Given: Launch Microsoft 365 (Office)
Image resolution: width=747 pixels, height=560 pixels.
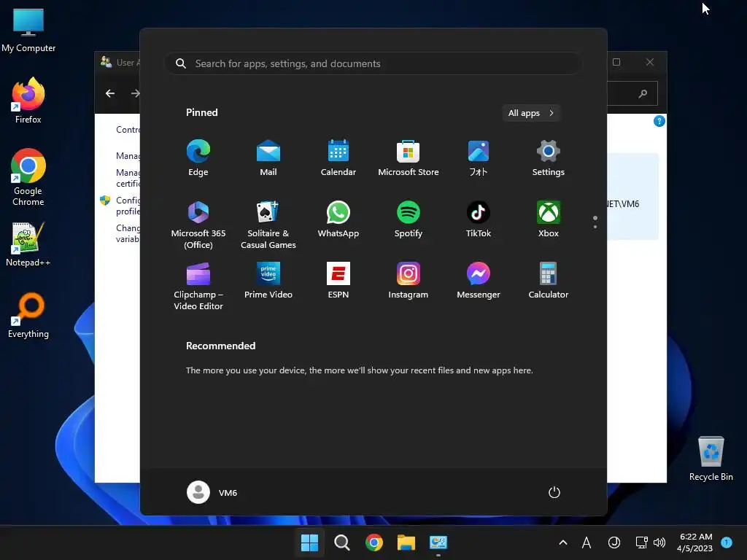Looking at the screenshot, I should [x=198, y=225].
